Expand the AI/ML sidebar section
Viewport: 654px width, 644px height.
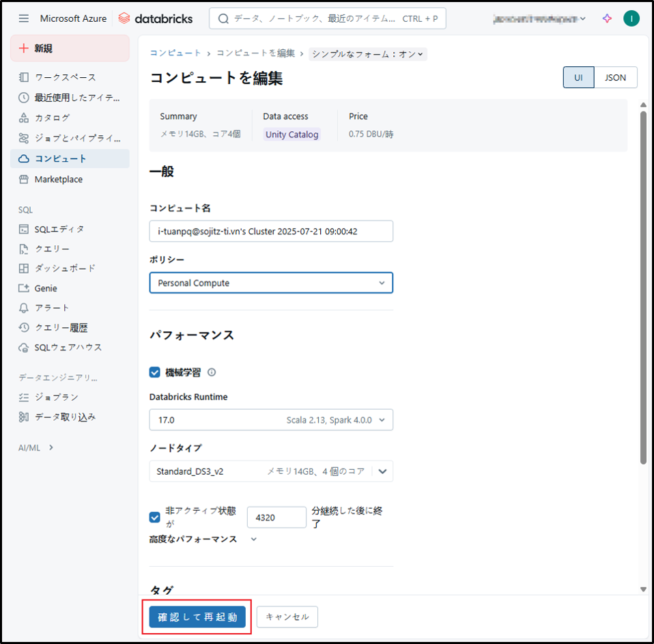[x=36, y=448]
